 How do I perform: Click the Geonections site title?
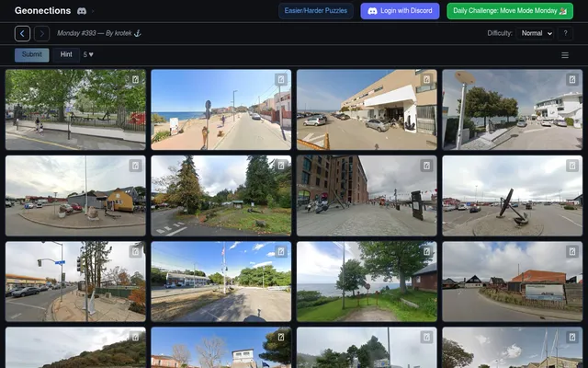point(43,11)
